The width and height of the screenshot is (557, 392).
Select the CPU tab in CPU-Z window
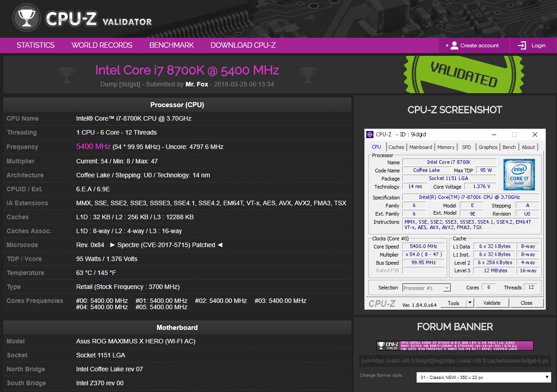pos(377,147)
